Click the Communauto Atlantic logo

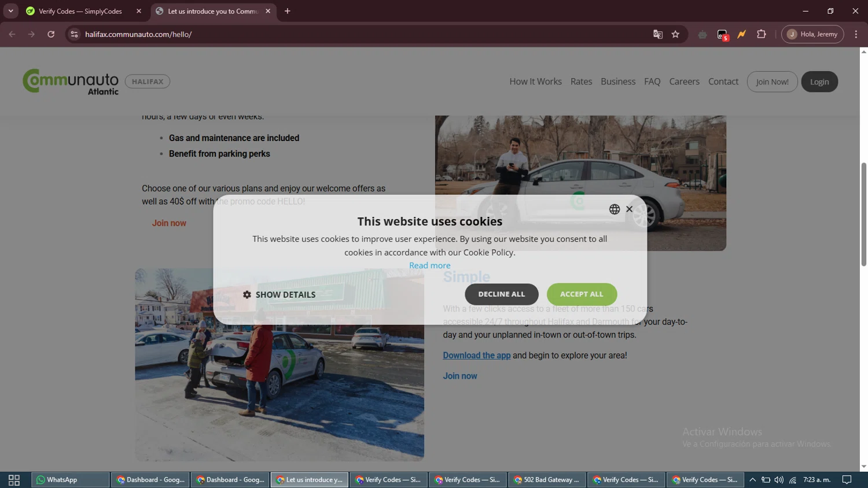(71, 82)
